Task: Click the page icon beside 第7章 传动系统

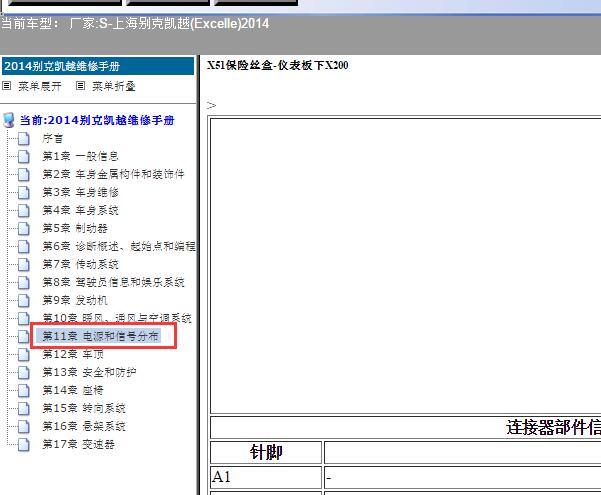Action: tap(23, 265)
